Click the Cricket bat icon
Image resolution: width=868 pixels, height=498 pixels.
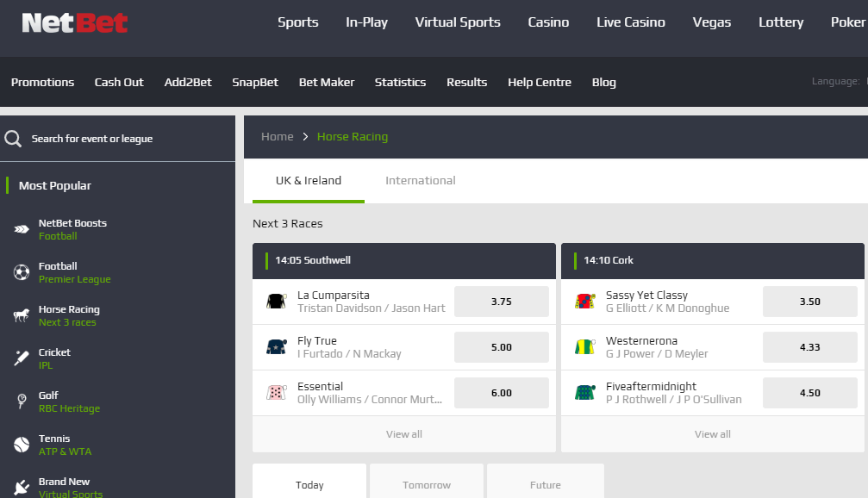pos(22,358)
